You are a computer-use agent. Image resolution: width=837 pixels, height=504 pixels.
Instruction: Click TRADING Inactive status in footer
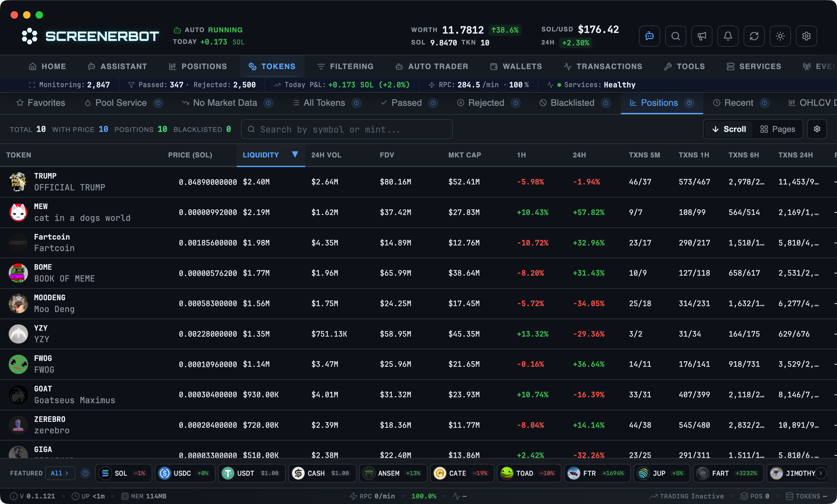(687, 496)
